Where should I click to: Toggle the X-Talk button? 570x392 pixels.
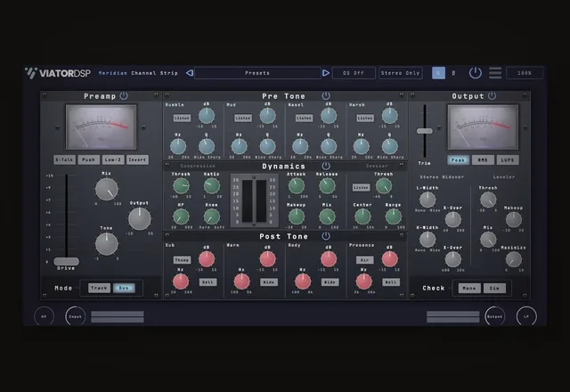point(64,159)
